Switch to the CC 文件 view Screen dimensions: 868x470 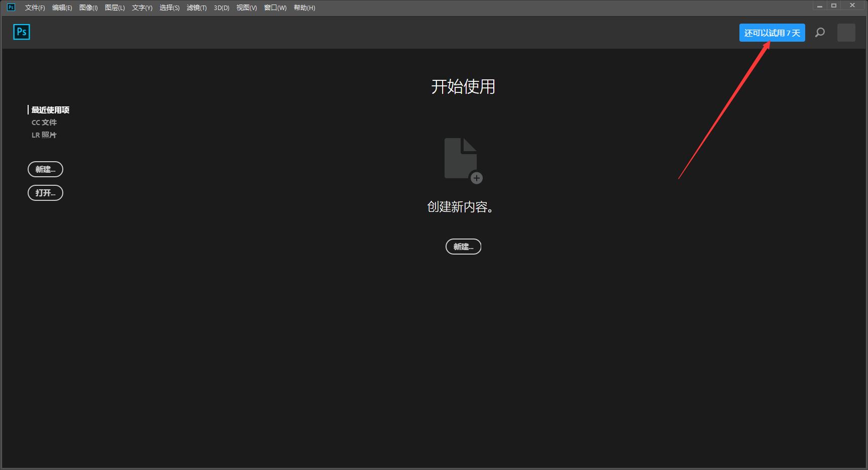tap(45, 123)
